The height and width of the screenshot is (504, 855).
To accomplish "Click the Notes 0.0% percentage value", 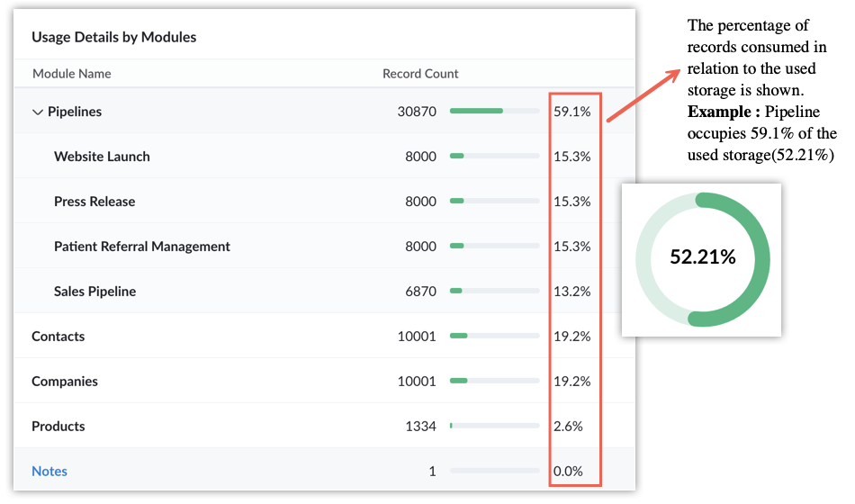I will pyautogui.click(x=568, y=471).
